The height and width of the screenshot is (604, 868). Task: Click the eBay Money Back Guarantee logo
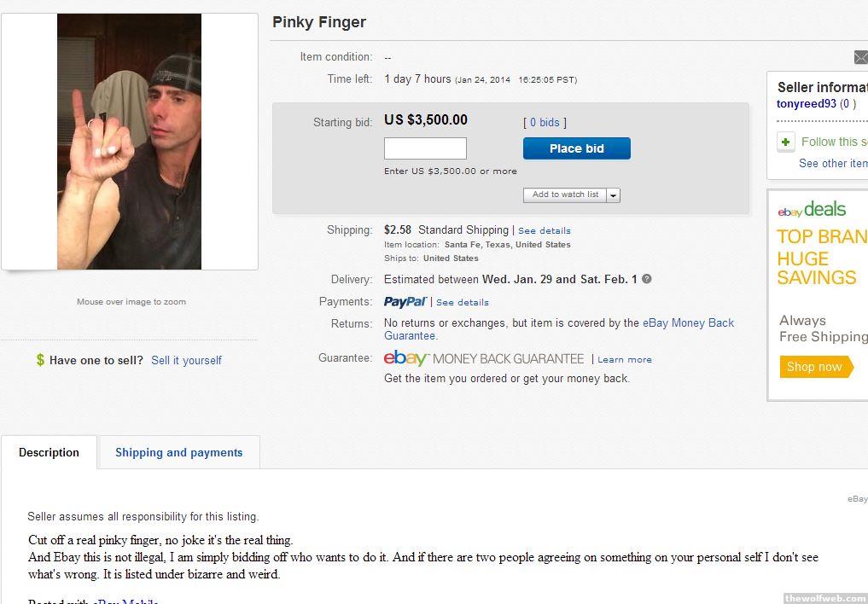pos(484,358)
